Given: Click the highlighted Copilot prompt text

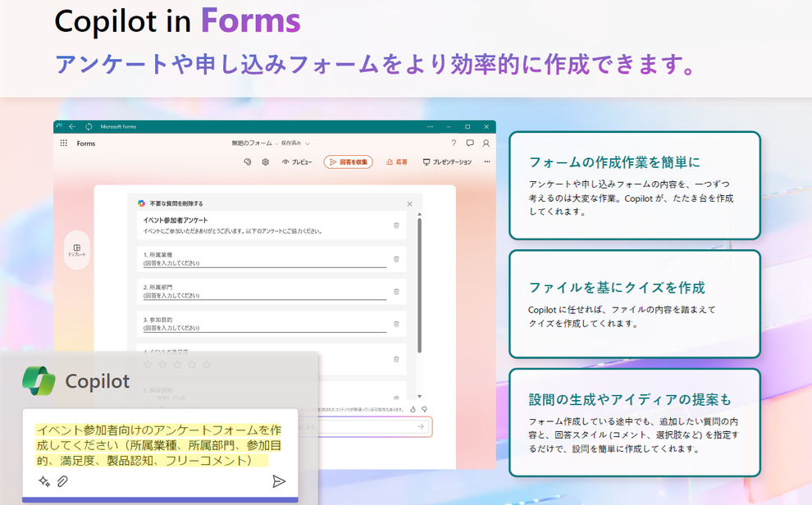Looking at the screenshot, I should (158, 445).
